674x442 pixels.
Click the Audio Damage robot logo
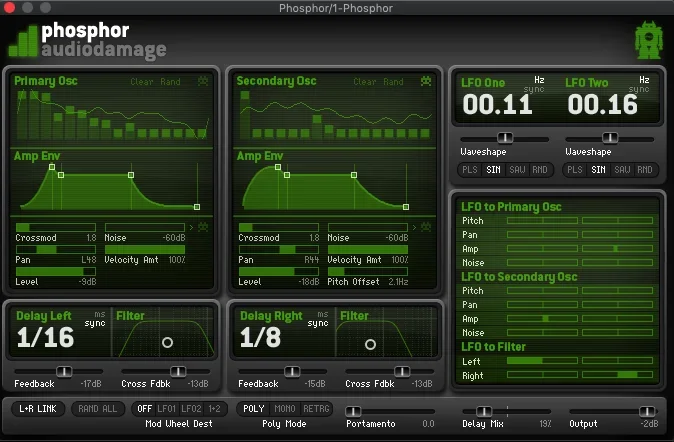(x=647, y=41)
